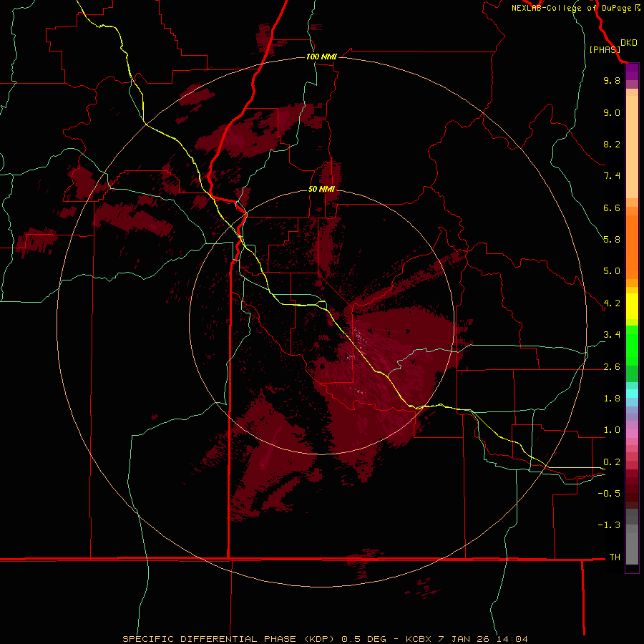Select the pink swatch near the 1.0 value
Screen dimensions: 644x644
click(x=632, y=434)
